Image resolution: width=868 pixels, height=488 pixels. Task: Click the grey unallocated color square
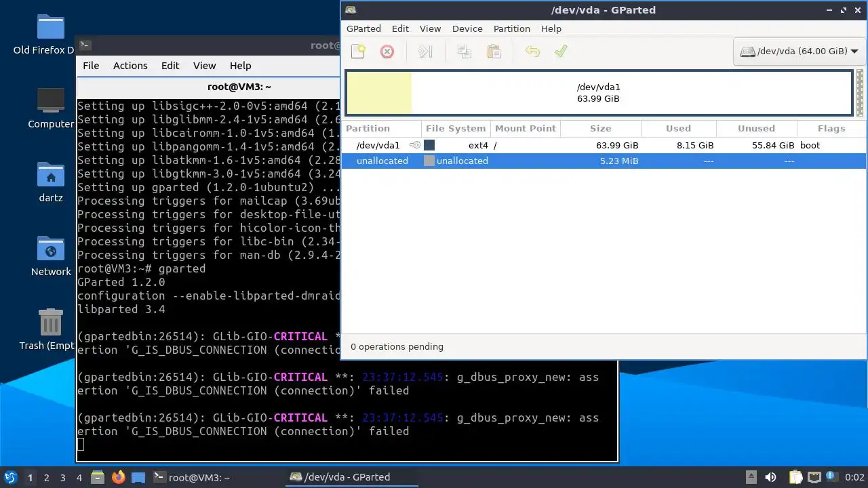429,161
